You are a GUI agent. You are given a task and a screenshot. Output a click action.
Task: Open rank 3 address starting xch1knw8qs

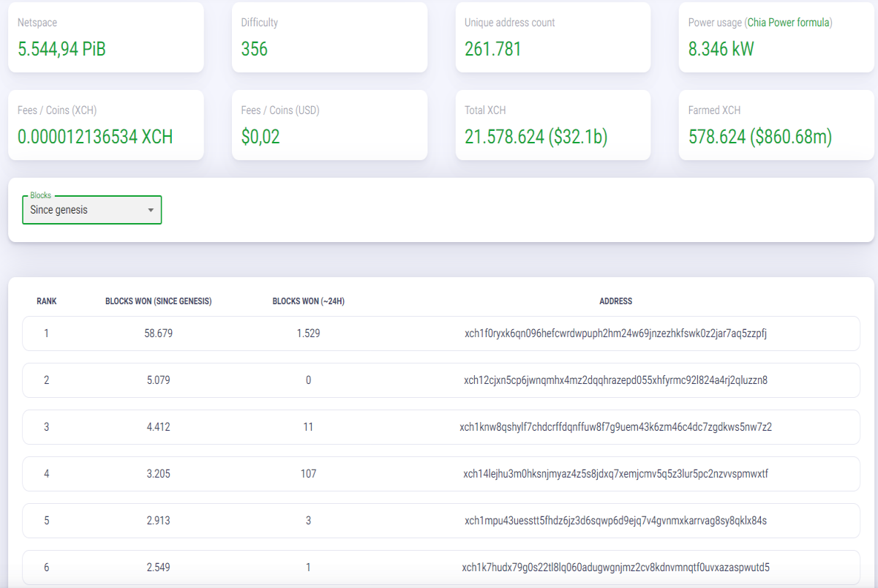(616, 427)
